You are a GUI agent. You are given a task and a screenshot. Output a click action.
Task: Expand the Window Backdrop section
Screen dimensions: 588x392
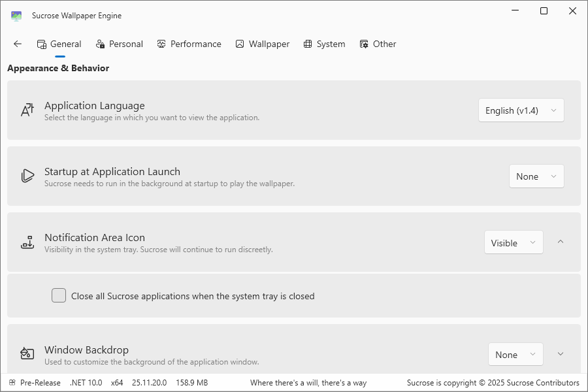click(x=560, y=354)
